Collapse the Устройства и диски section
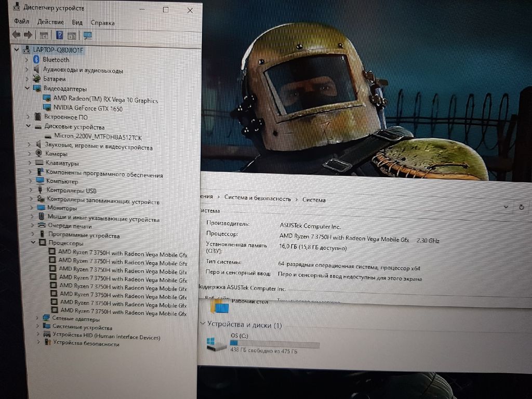The width and height of the screenshot is (532, 399). pos(203,324)
